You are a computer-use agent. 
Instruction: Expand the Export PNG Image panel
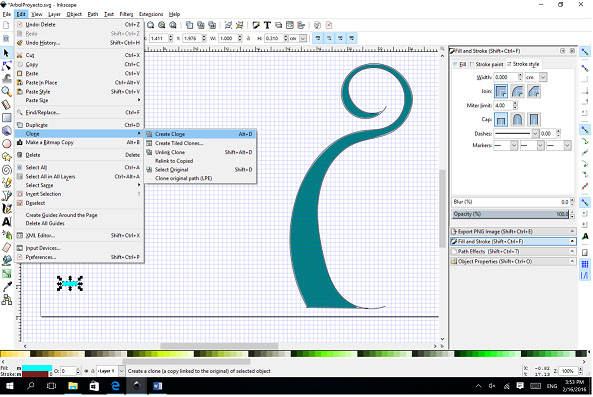(513, 231)
